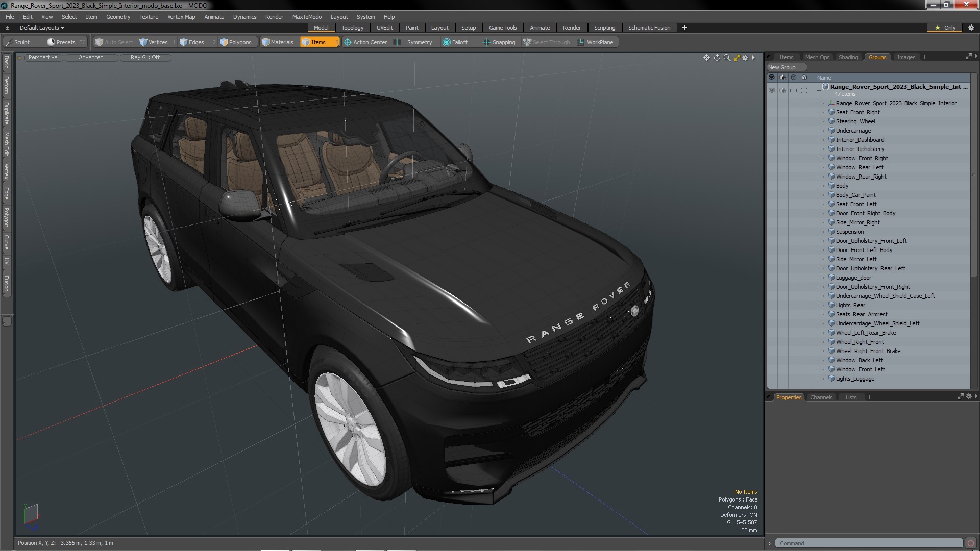This screenshot has width=980, height=551.
Task: Switch to the Shading panel tab
Action: (x=848, y=57)
